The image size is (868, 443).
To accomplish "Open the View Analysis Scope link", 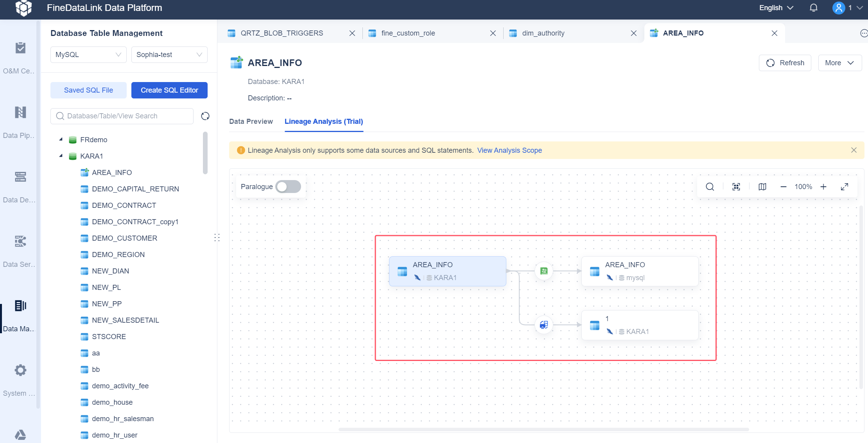I will (509, 150).
